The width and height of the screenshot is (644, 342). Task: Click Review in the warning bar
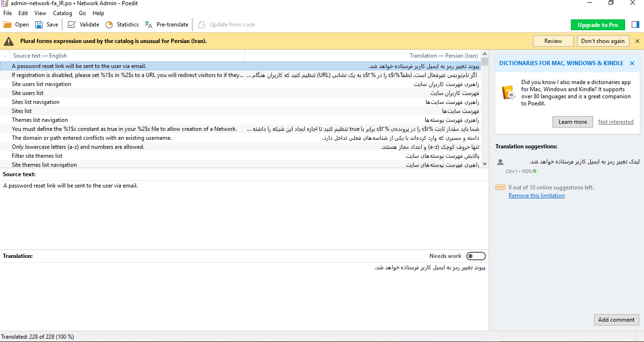(x=553, y=41)
